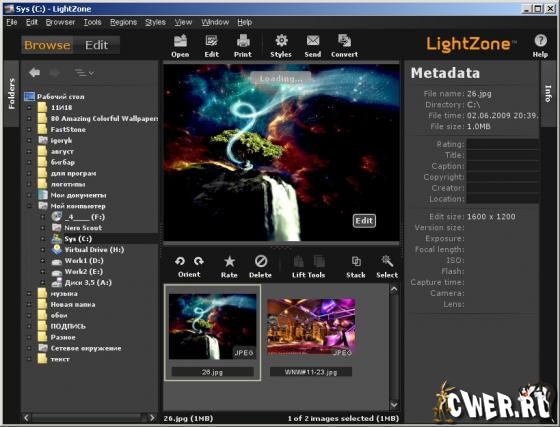
Task: Click the Caption metadata field
Action: 502,166
